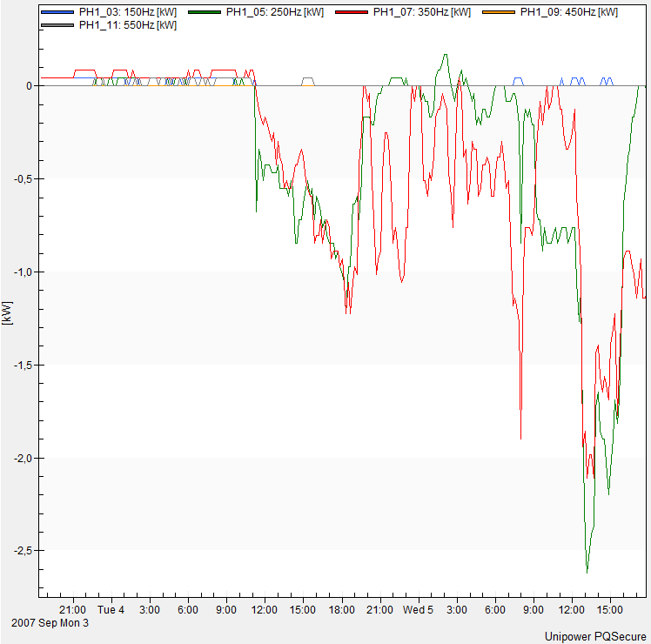Click the -1,0 y-axis tick label
This screenshot has width=651, height=644.
tap(23, 272)
